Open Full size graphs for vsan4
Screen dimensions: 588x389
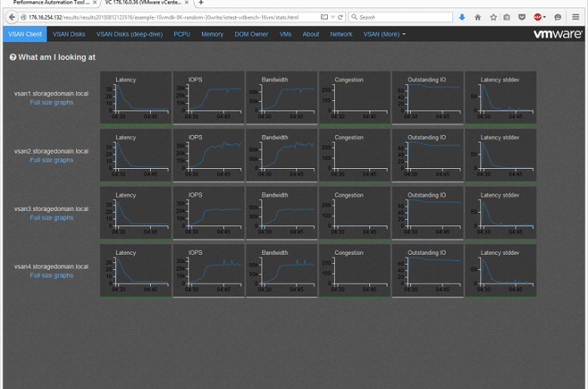coord(52,275)
